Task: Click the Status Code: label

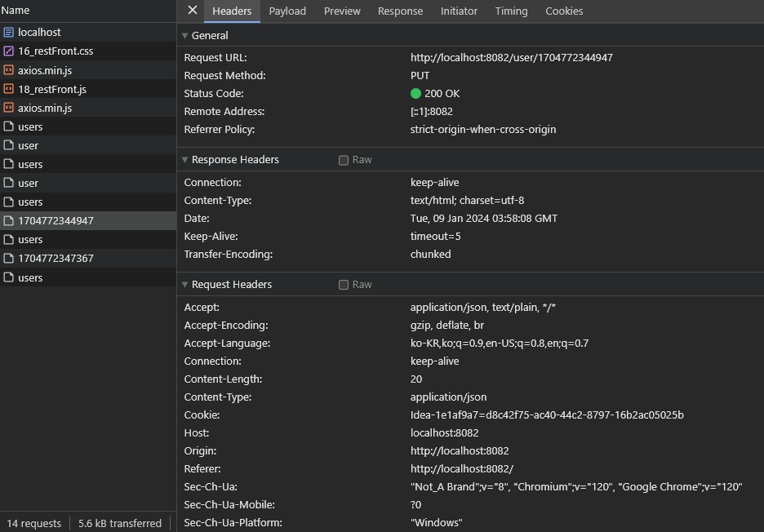Action: click(x=213, y=94)
